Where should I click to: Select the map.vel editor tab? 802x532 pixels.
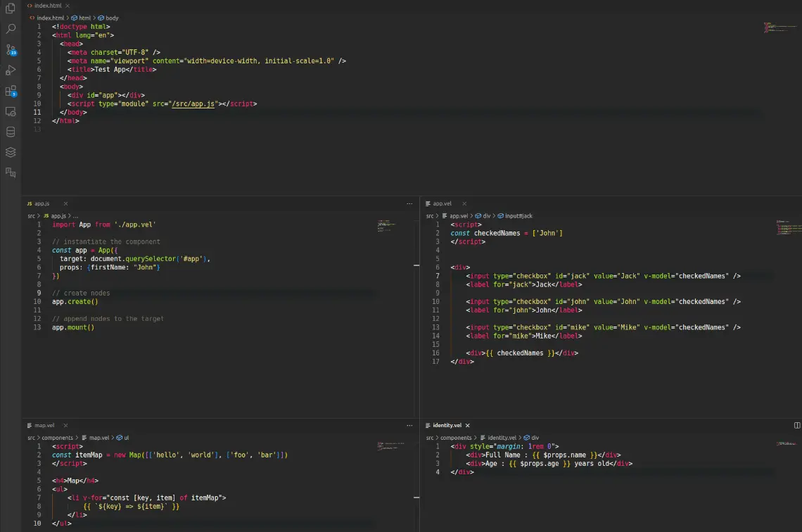click(44, 425)
